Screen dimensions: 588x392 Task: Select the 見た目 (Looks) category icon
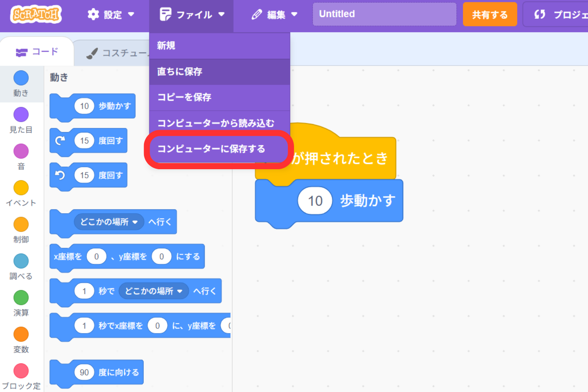tap(21, 114)
